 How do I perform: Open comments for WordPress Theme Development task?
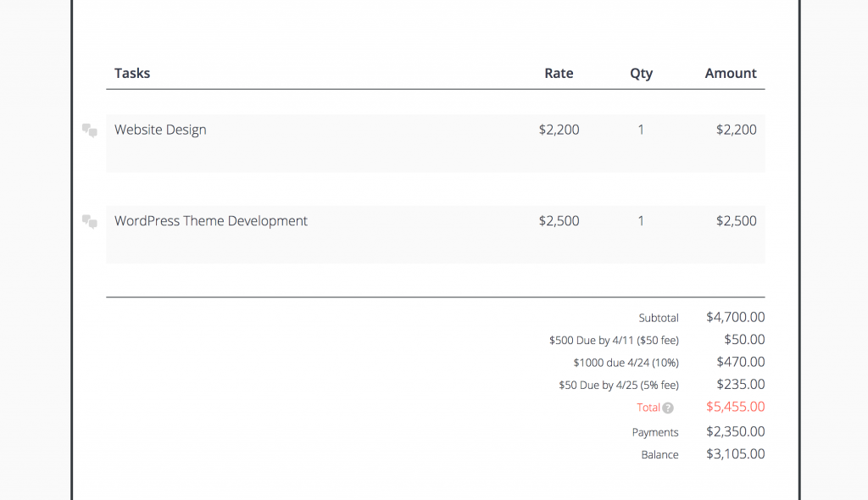pyautogui.click(x=89, y=222)
